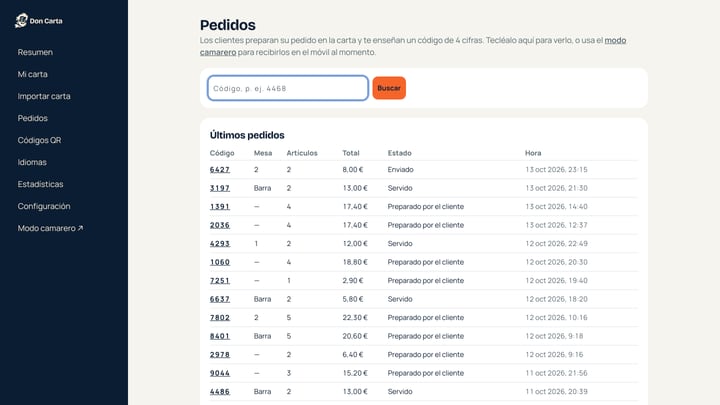This screenshot has height=405, width=720.
Task: Open order 8401
Action: [219, 336]
